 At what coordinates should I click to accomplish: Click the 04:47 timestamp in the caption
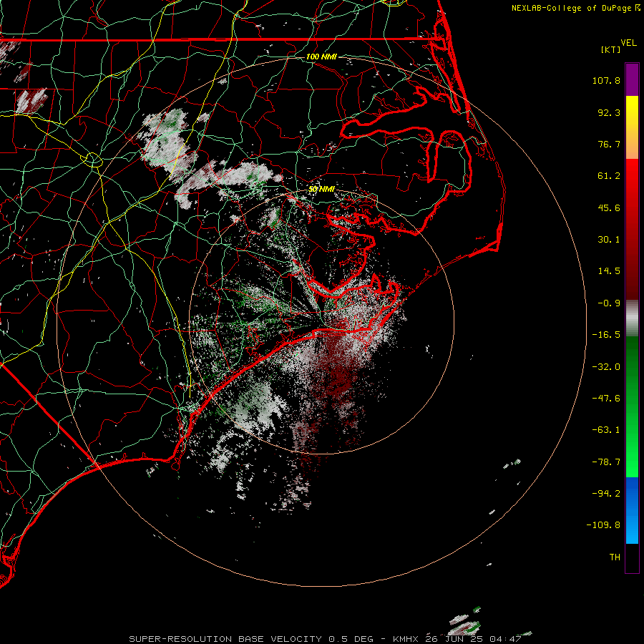(507, 639)
